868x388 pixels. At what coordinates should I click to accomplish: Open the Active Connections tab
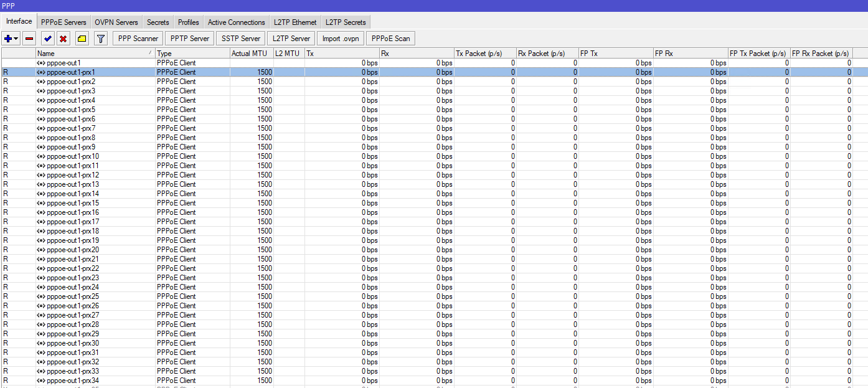point(236,22)
